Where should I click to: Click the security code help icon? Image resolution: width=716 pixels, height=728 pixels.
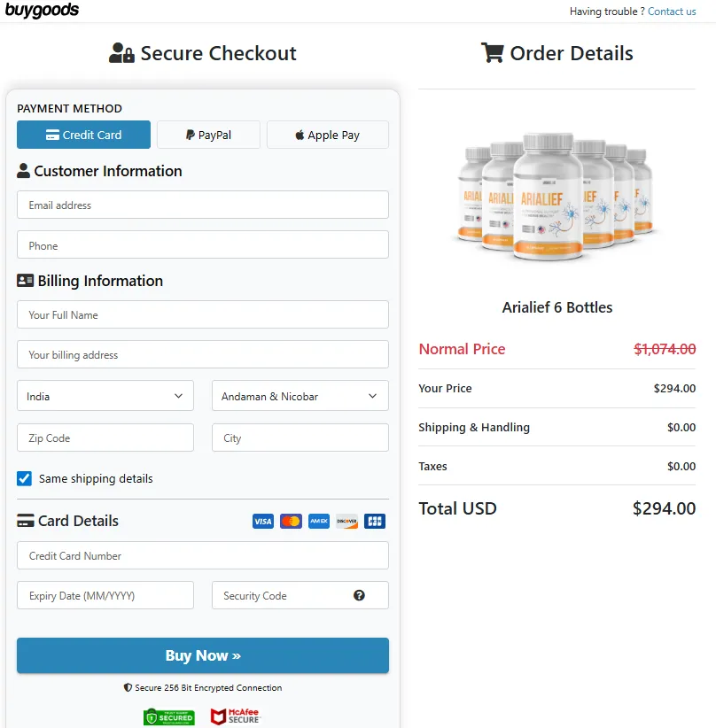pyautogui.click(x=359, y=595)
